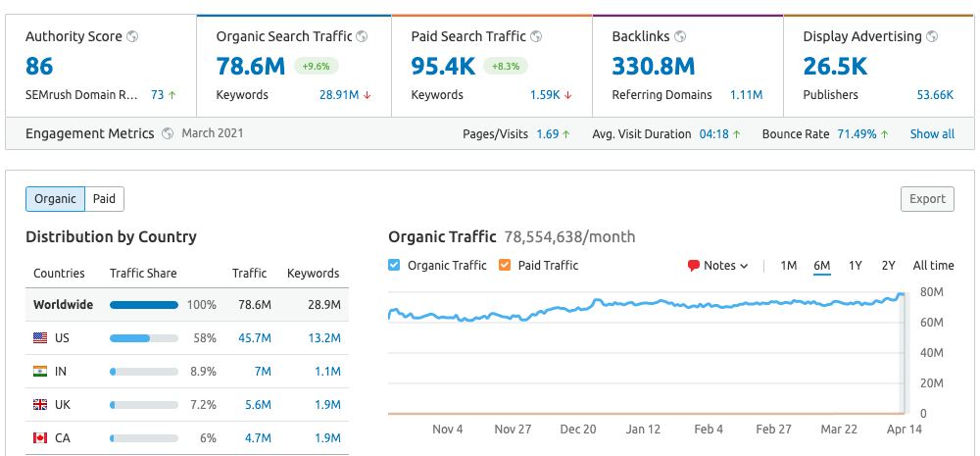Click the Export button
This screenshot has width=980, height=456.
click(x=927, y=199)
